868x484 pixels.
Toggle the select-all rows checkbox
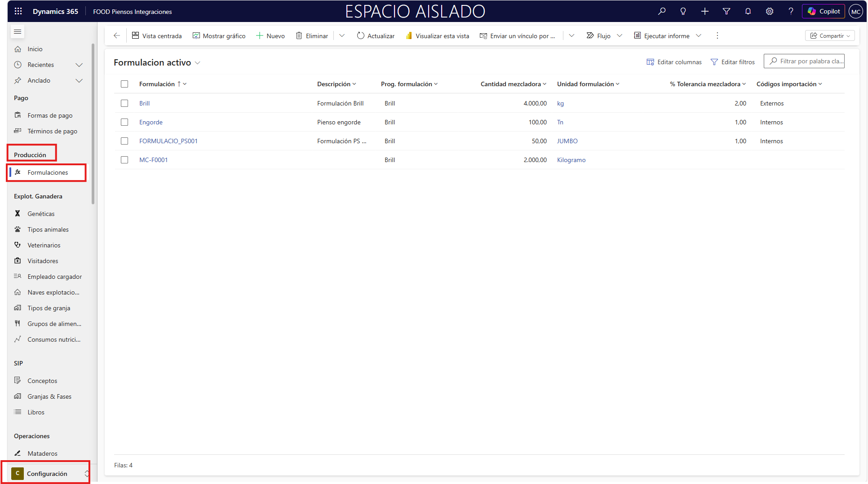tap(124, 84)
